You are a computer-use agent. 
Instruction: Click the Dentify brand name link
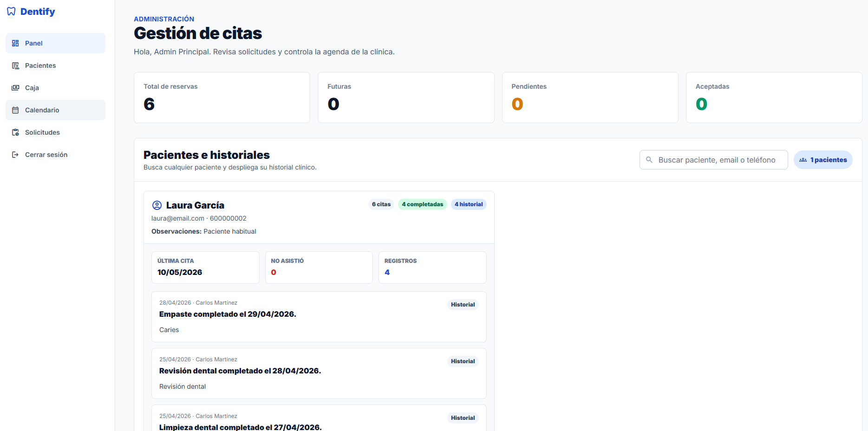[x=38, y=12]
